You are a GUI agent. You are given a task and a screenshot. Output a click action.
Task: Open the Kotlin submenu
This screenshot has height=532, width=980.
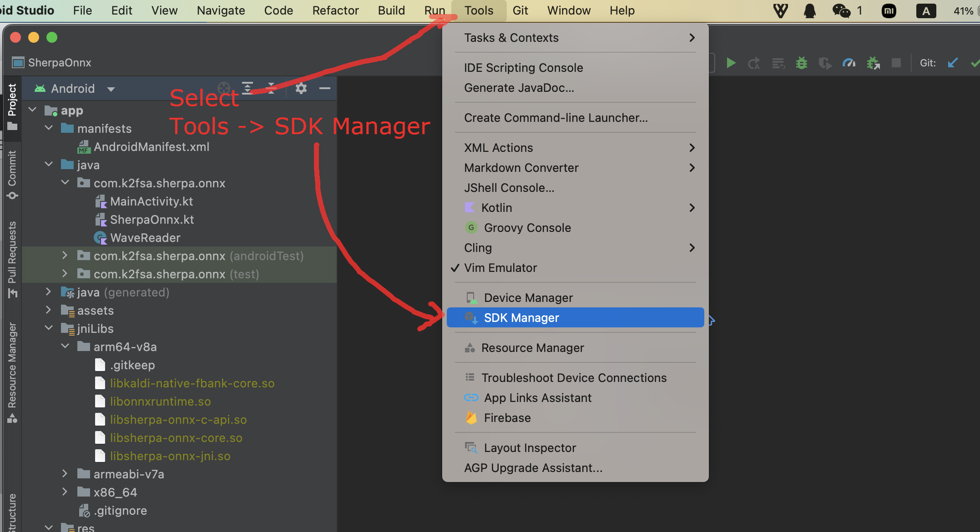click(x=575, y=208)
